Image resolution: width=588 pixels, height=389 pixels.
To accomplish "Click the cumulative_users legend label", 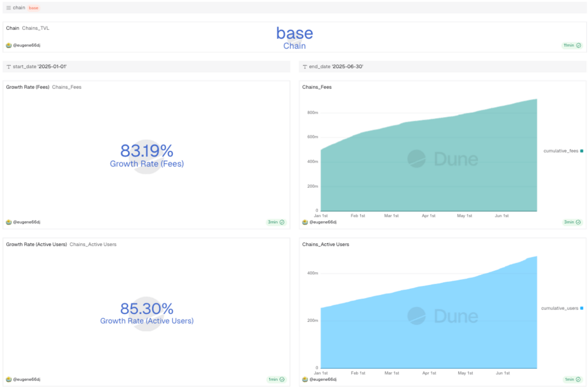I will point(560,308).
